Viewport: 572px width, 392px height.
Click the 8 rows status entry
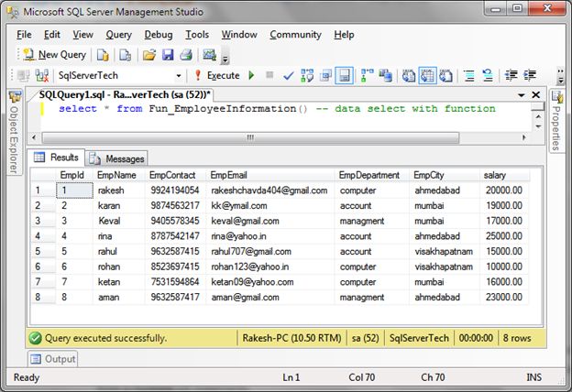pos(517,338)
